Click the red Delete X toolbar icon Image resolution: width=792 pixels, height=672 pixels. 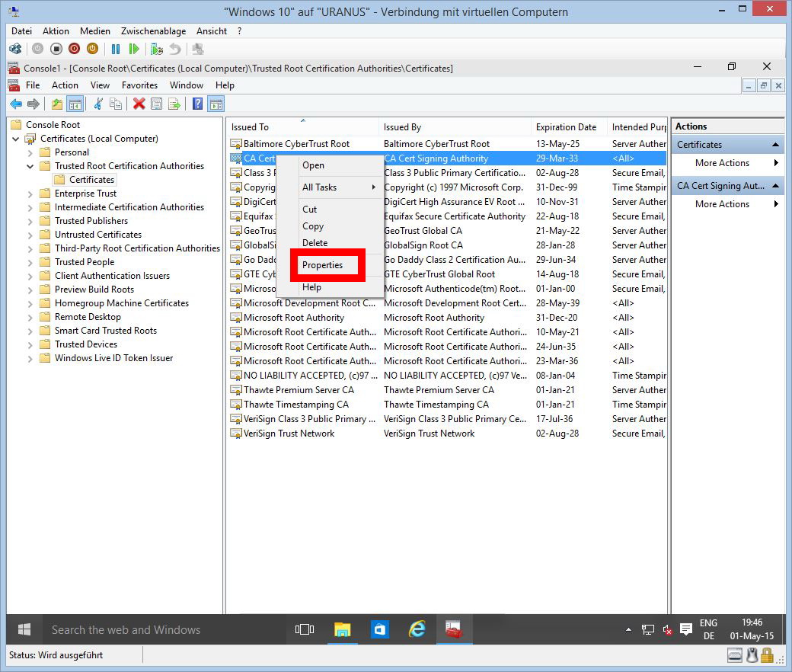click(139, 104)
